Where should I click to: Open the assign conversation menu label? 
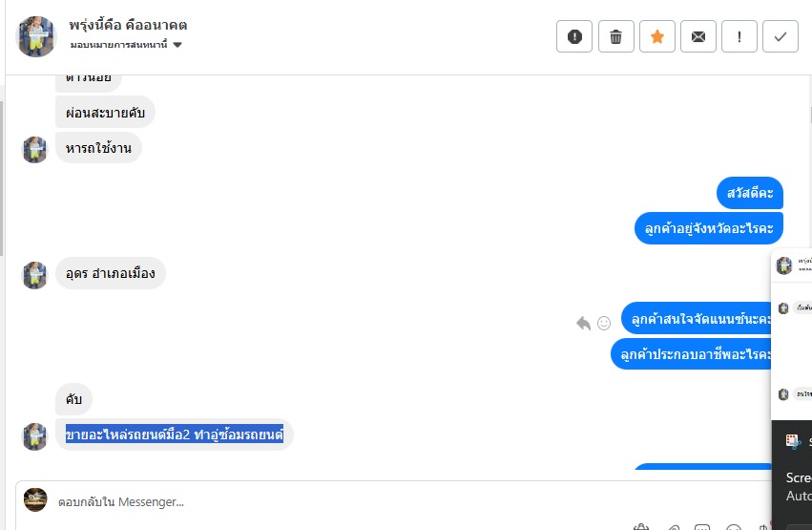tap(118, 45)
